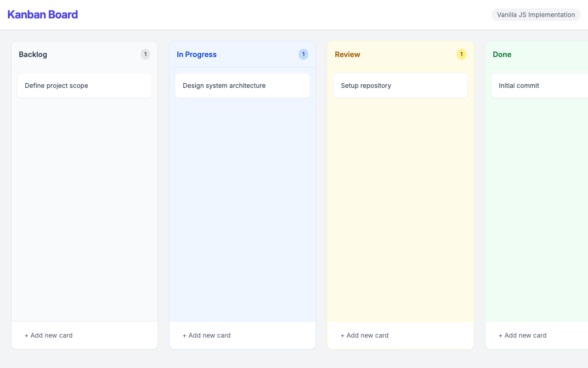Click the count badge on Review column

pos(461,54)
